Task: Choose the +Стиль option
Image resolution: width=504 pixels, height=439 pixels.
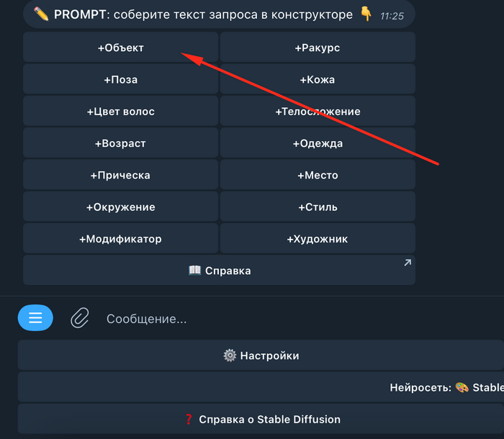Action: tap(318, 207)
